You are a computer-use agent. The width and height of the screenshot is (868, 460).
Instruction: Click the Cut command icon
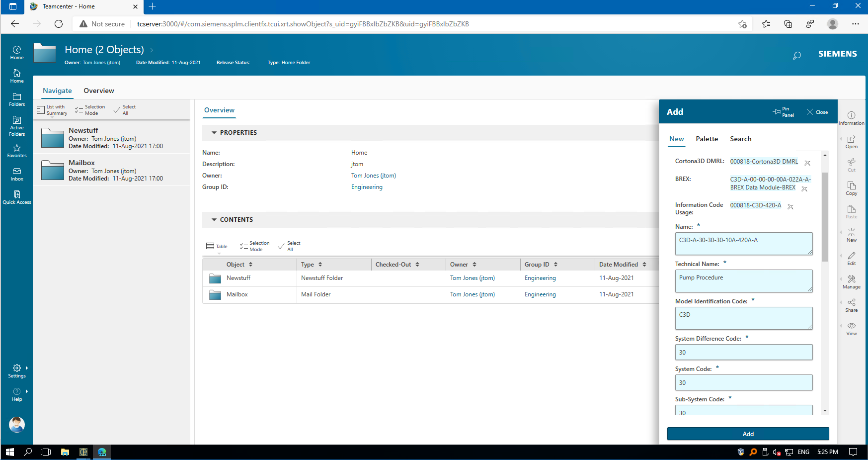[x=851, y=165]
